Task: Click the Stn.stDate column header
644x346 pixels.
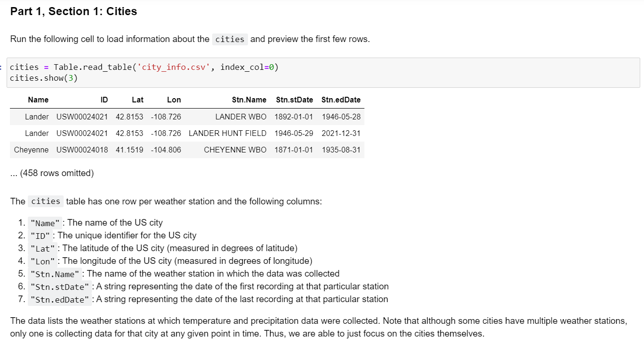Action: (295, 100)
